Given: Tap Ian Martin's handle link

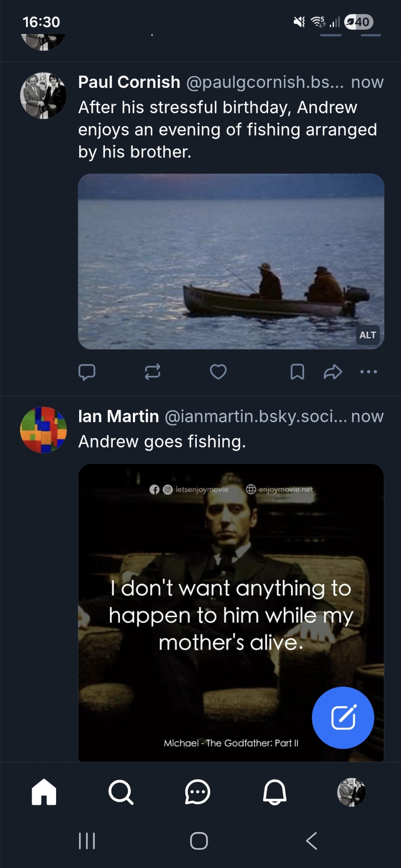Looking at the screenshot, I should (x=255, y=416).
